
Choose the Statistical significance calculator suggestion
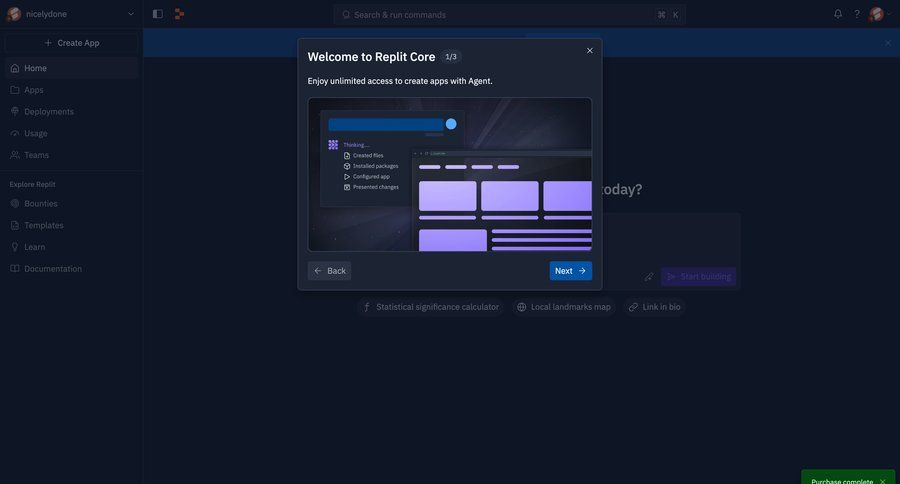pos(430,307)
